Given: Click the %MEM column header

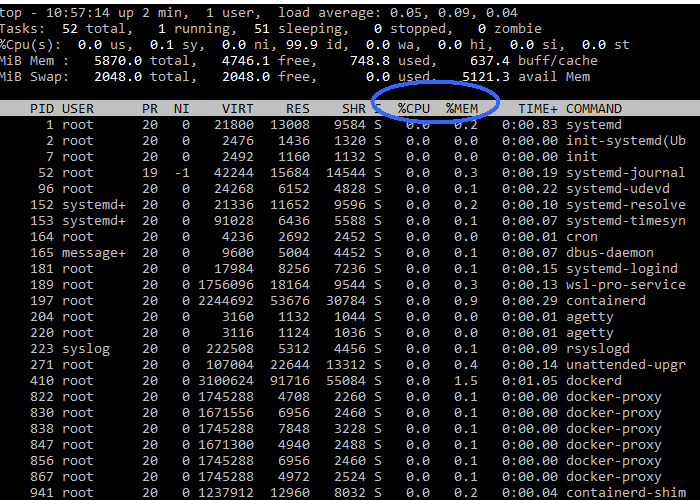Looking at the screenshot, I should coord(462,108).
